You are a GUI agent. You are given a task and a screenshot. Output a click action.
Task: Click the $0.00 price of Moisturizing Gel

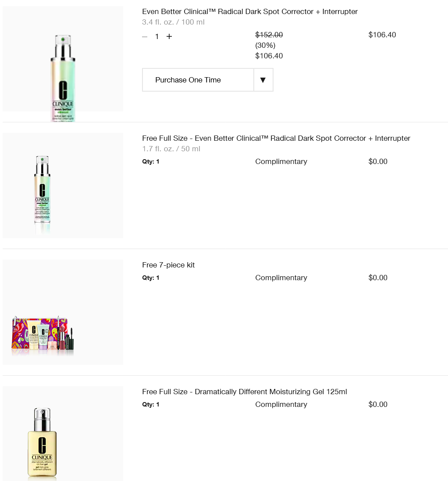point(378,404)
